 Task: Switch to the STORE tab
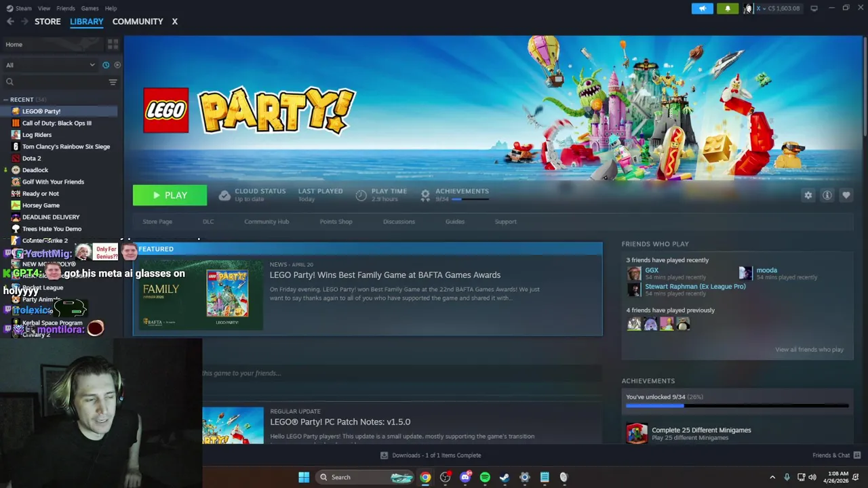click(47, 22)
